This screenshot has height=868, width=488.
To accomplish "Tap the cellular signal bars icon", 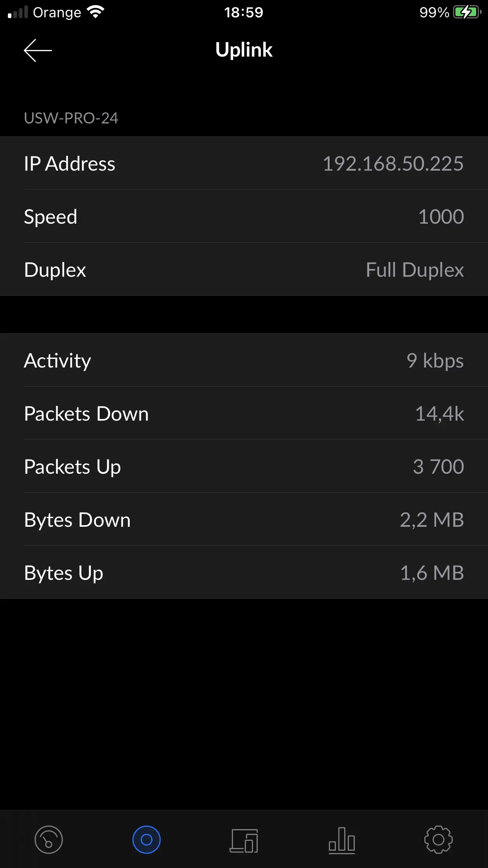I will tap(18, 13).
